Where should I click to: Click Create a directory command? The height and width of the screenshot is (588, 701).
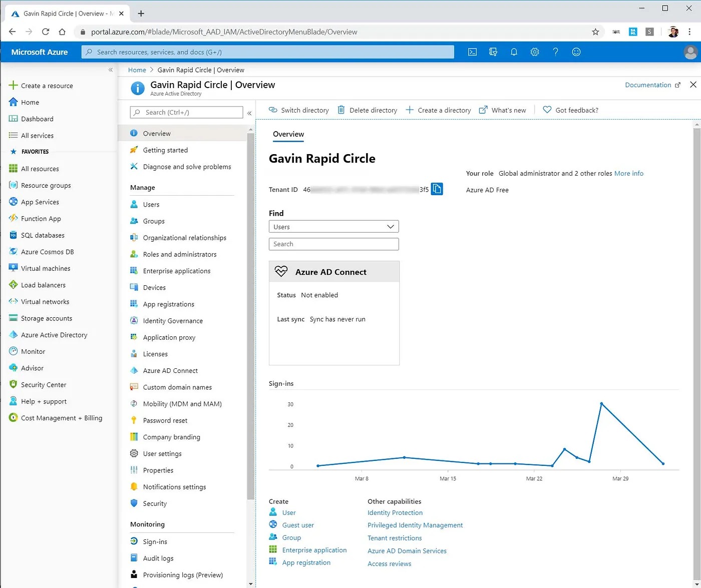coord(438,110)
